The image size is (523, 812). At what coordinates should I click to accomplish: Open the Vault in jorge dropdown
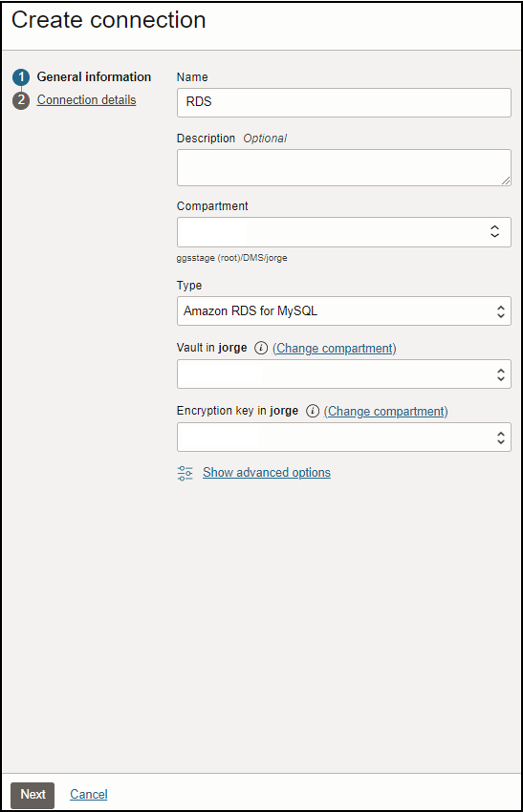(x=343, y=374)
